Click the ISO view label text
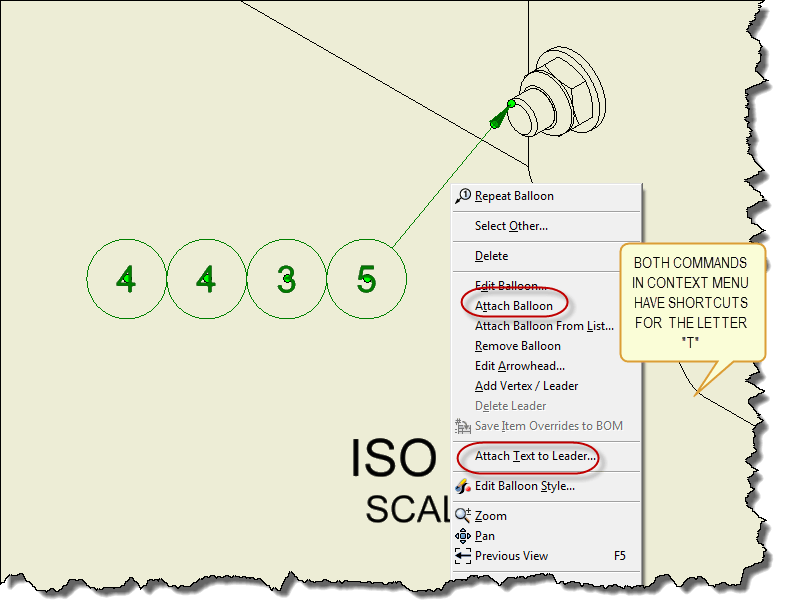Screen dimensions: 790x616 click(393, 458)
